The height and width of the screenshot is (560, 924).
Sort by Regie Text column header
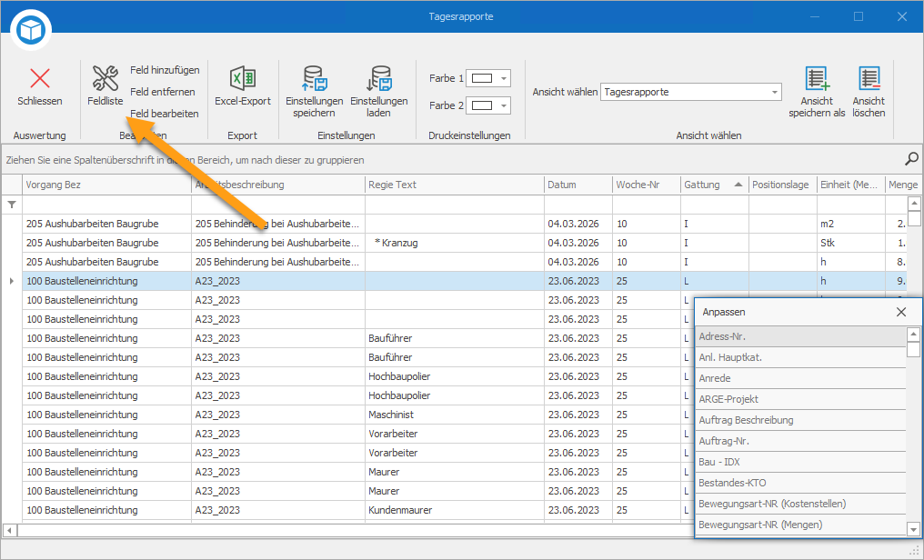(454, 185)
